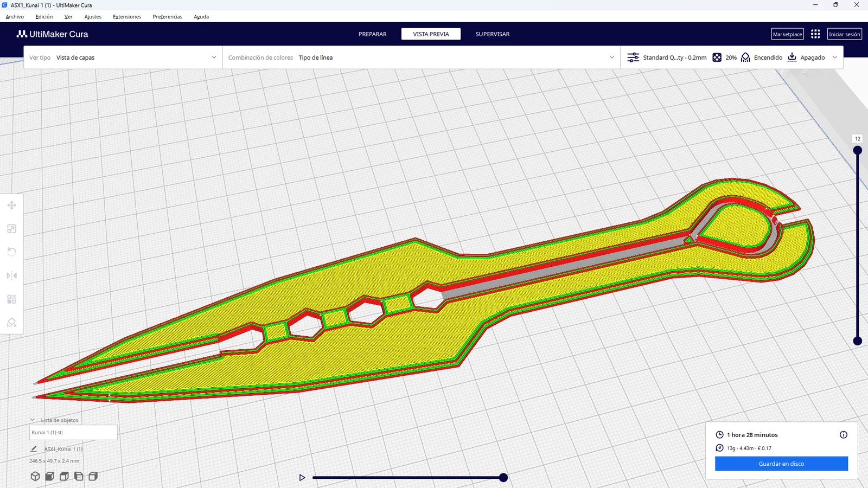The image size is (868, 488).
Task: Play the layer simulation
Action: 302,478
